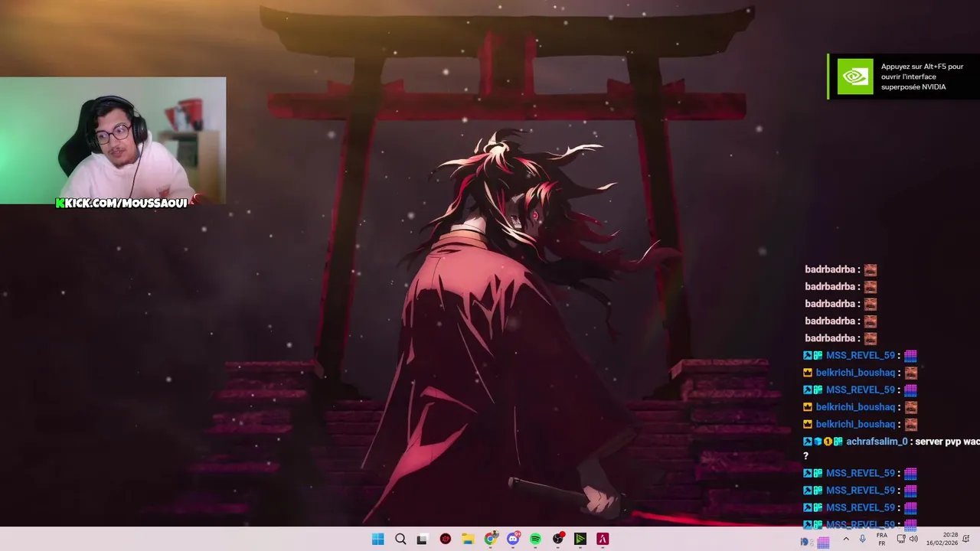Screen dimensions: 980x551
Task: Click KICK.COM/MOUSSAOUI overlay label
Action: 122,203
